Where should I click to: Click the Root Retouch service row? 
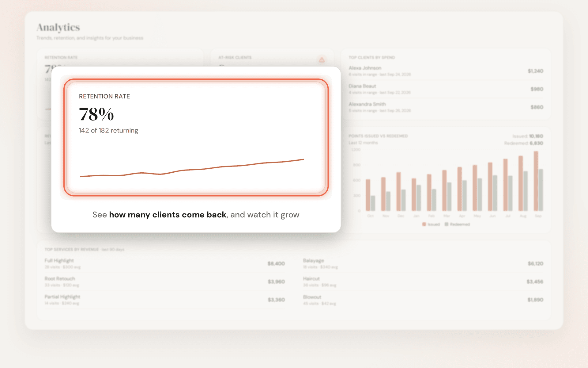165,282
